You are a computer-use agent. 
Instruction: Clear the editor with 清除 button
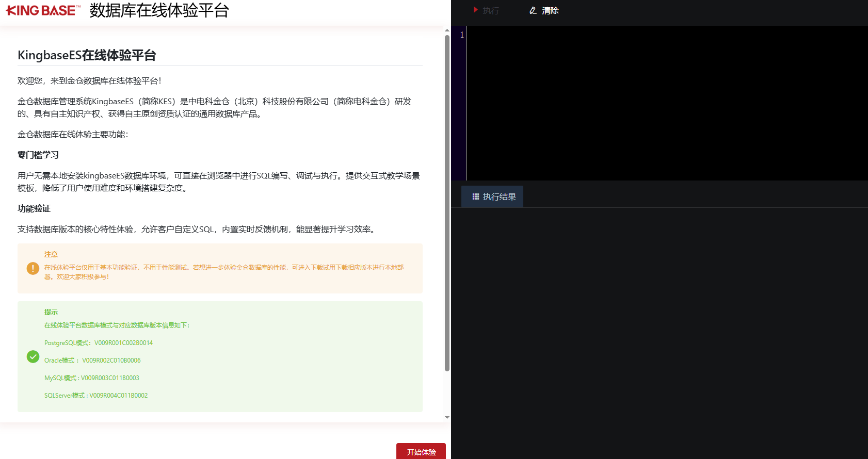(544, 10)
